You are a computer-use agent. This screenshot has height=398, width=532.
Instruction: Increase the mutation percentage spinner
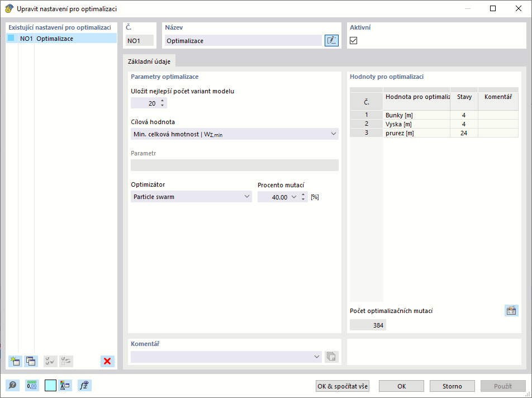click(303, 195)
